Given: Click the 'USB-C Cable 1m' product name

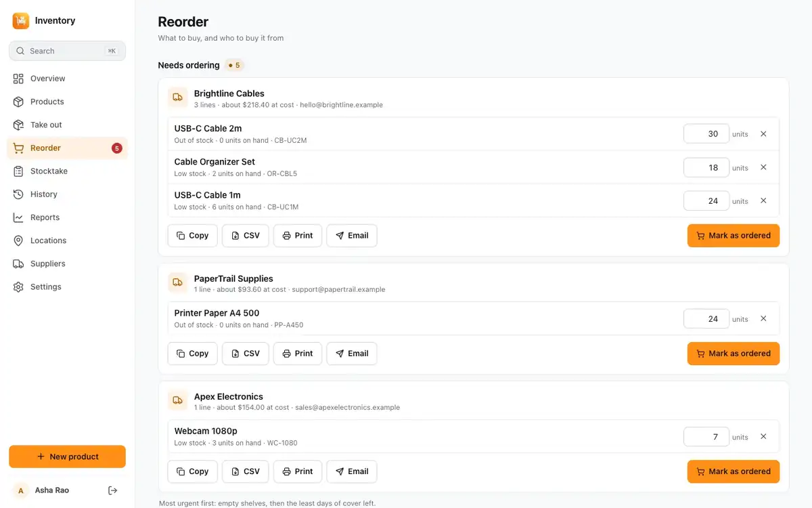Looking at the screenshot, I should [x=207, y=195].
